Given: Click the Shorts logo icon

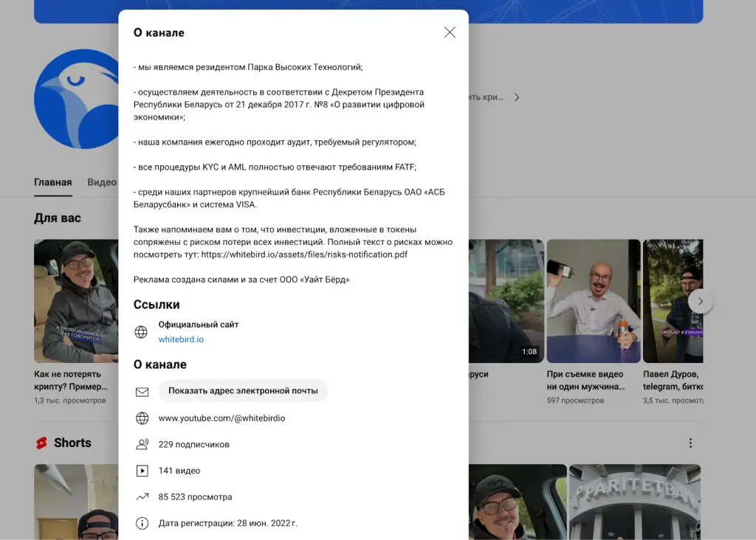Looking at the screenshot, I should [41, 443].
